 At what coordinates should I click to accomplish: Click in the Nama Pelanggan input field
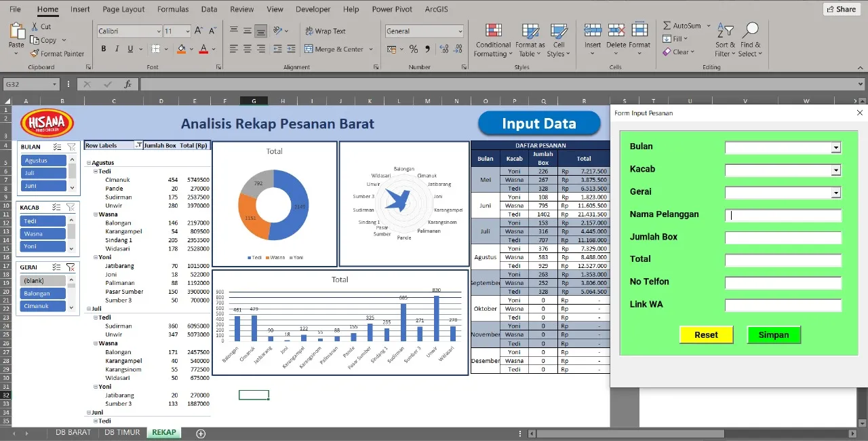click(x=783, y=215)
